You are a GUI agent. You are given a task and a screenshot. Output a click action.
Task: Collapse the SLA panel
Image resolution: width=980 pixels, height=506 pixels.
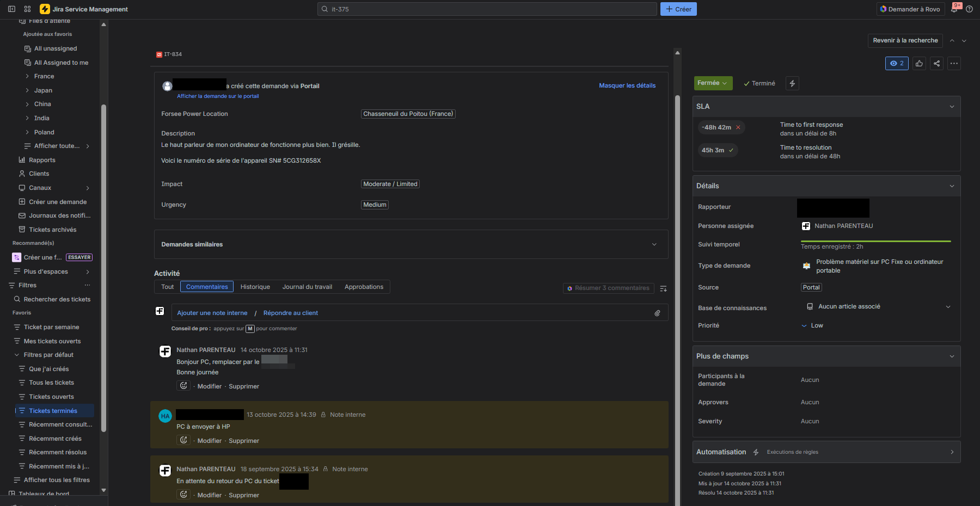pos(952,107)
